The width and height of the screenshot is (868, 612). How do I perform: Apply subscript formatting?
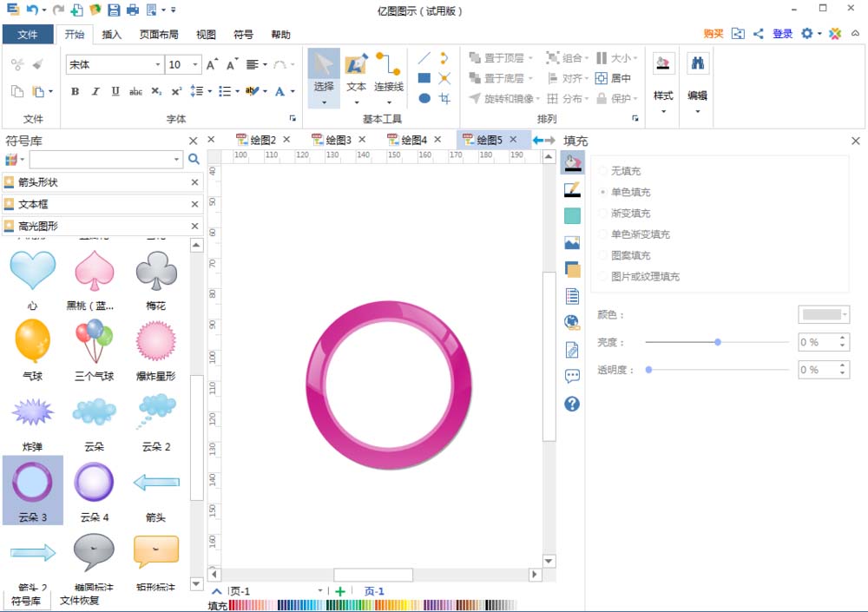156,91
